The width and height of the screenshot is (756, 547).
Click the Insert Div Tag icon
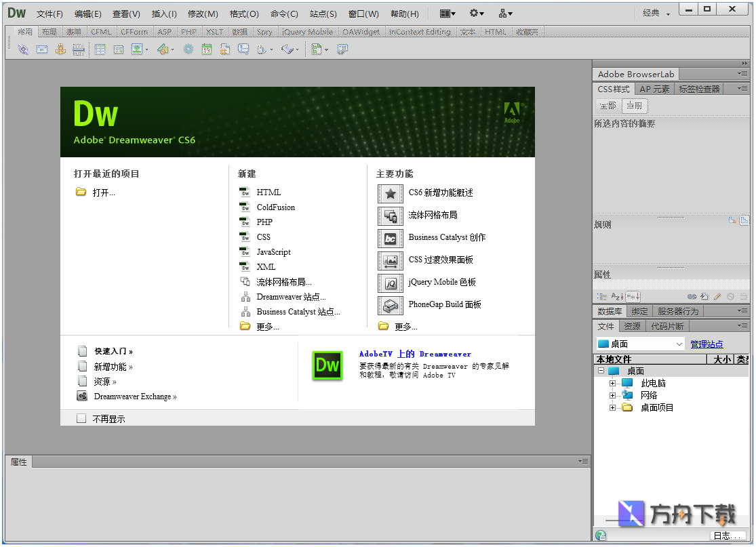point(119,49)
